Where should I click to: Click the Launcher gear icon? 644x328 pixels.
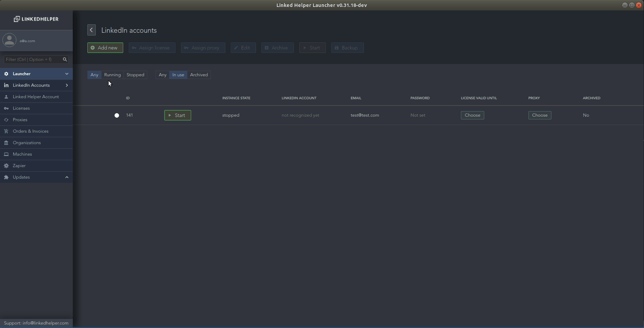coord(6,74)
